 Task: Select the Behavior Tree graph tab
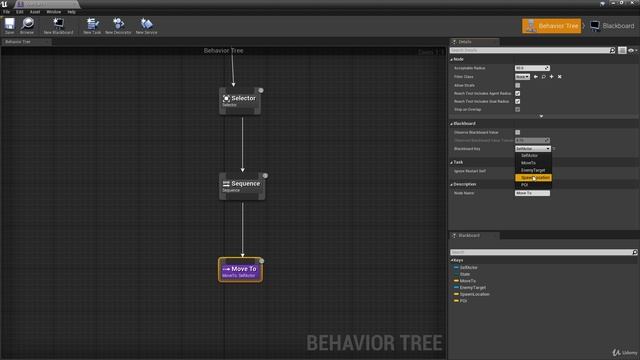(27, 42)
